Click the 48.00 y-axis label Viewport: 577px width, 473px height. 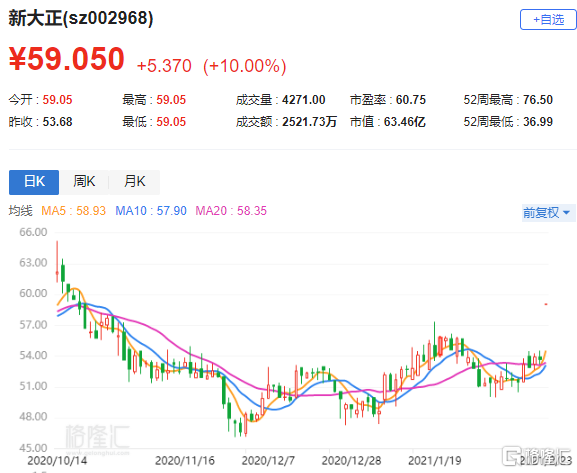33,417
